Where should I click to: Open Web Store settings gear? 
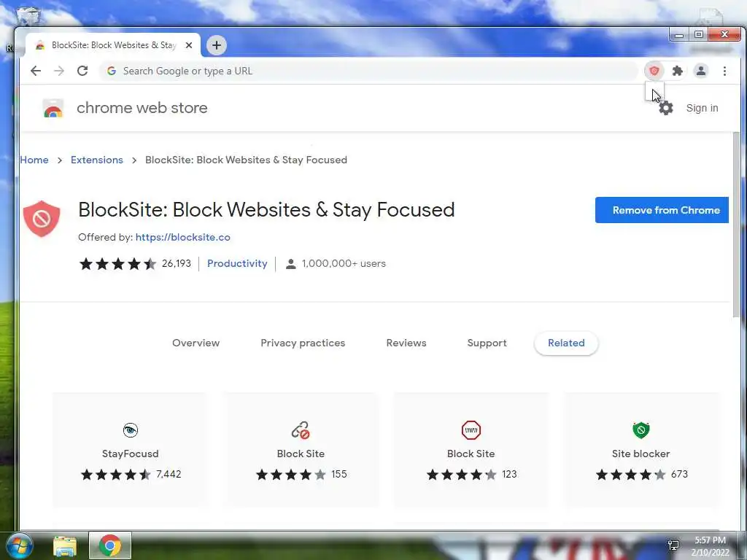(666, 108)
